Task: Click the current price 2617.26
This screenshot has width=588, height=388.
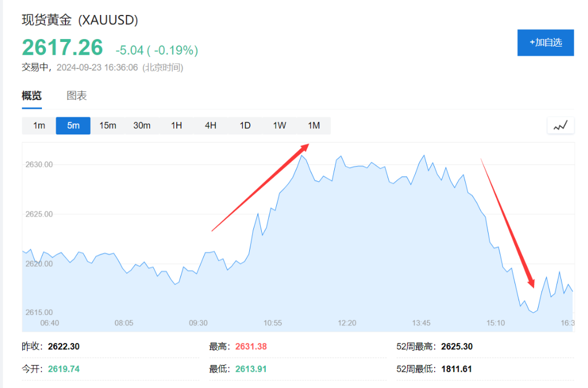Action: (62, 48)
